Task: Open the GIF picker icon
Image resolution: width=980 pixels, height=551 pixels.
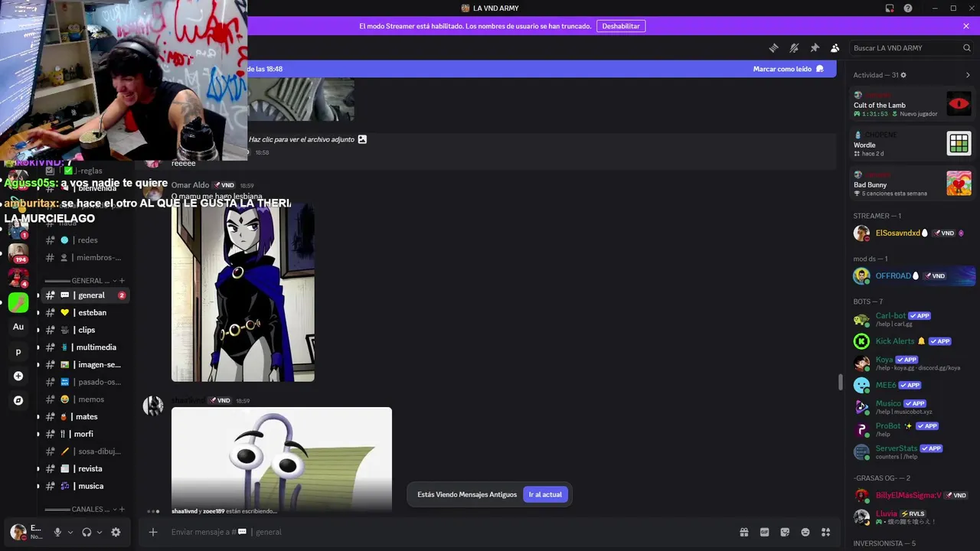Action: point(764,532)
